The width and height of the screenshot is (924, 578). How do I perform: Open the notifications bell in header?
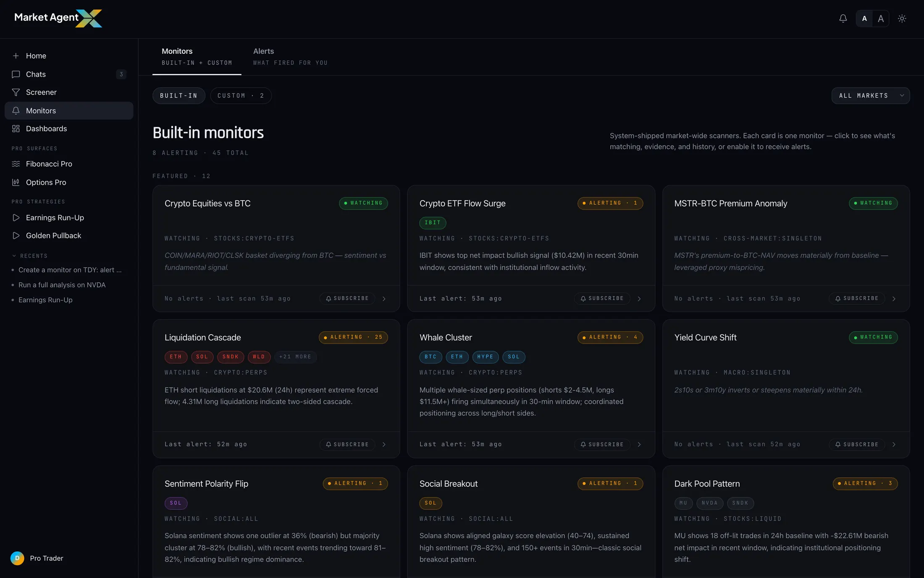click(x=843, y=18)
